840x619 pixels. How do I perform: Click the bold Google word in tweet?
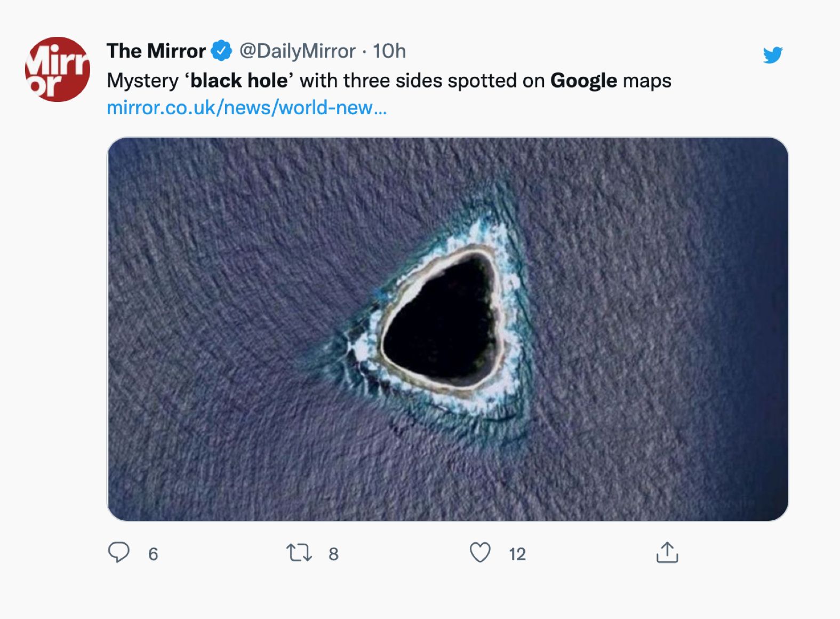click(x=583, y=81)
